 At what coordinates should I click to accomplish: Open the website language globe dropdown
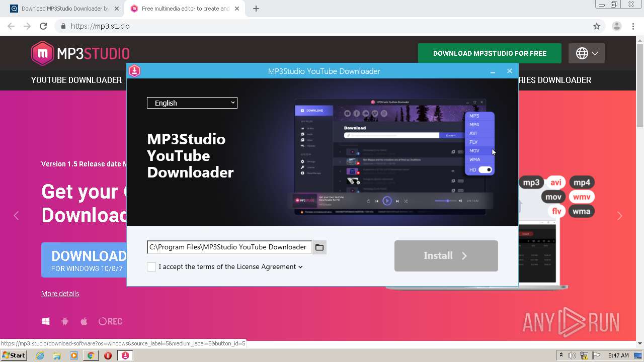click(587, 53)
